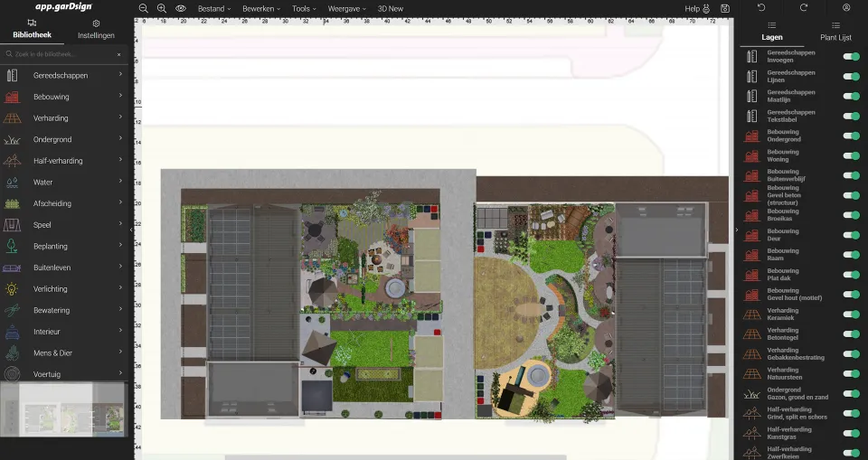
Task: Switch to the Instellingen tab
Action: click(96, 30)
